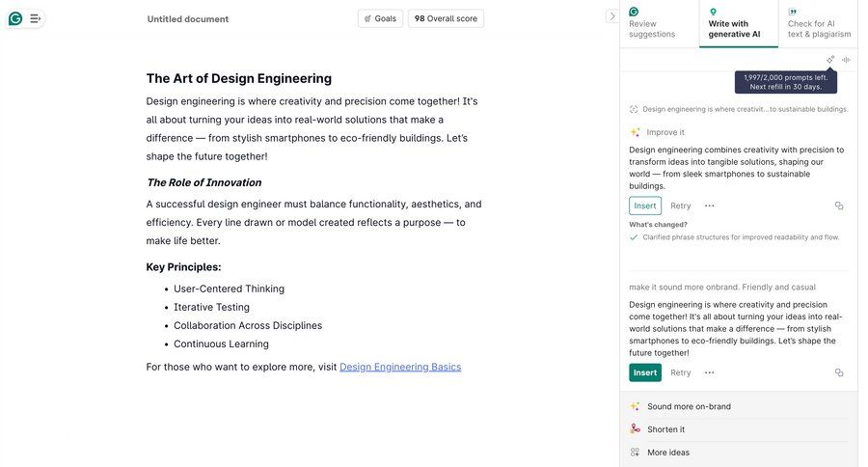View the 98 Overall score details

pos(446,18)
